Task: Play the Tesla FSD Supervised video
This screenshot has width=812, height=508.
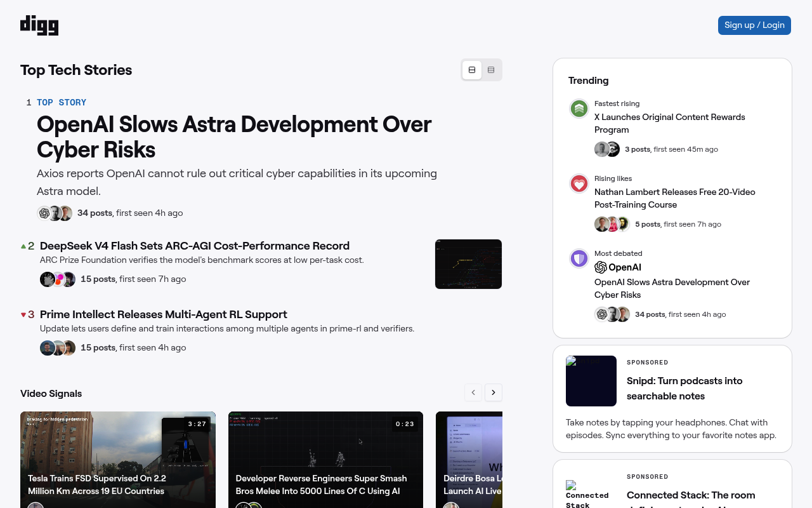Action: tap(118, 460)
